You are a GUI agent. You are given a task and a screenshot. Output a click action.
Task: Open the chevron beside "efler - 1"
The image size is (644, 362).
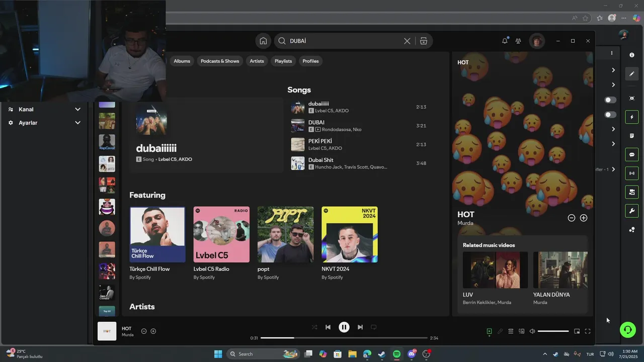(x=613, y=169)
